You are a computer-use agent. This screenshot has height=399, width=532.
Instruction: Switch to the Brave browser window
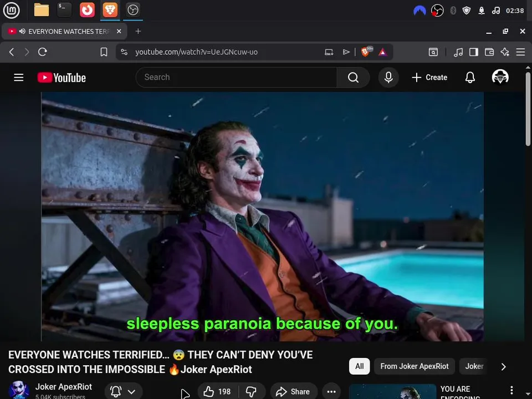click(x=110, y=10)
